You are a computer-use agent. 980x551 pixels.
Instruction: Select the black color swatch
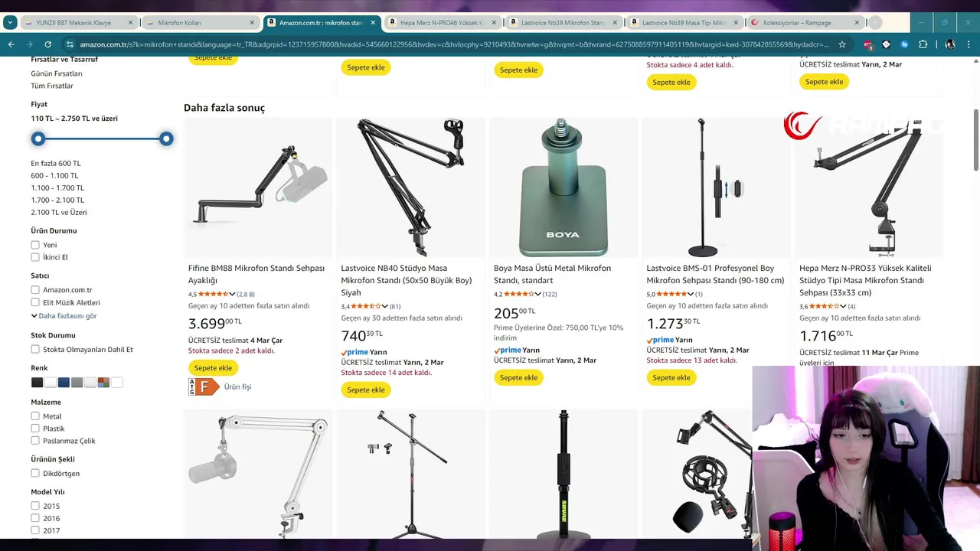coord(37,383)
